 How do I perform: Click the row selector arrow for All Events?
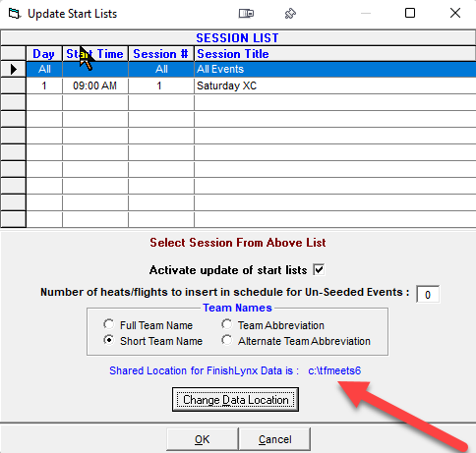tap(14, 69)
